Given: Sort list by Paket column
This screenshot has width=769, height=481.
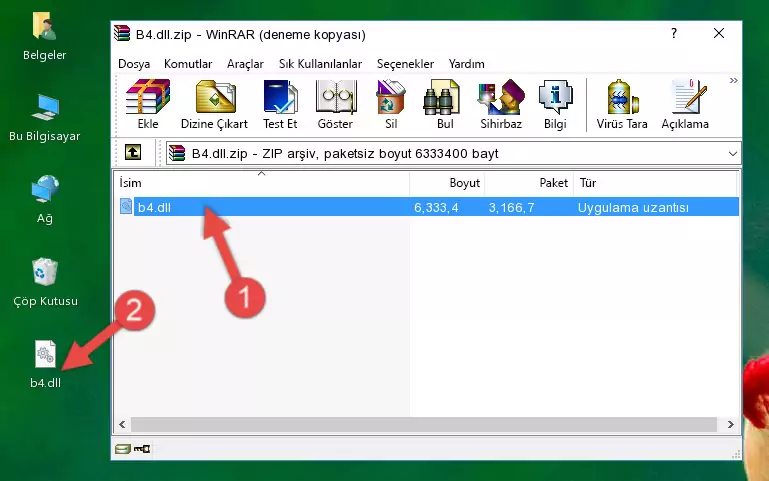Looking at the screenshot, I should coord(529,183).
